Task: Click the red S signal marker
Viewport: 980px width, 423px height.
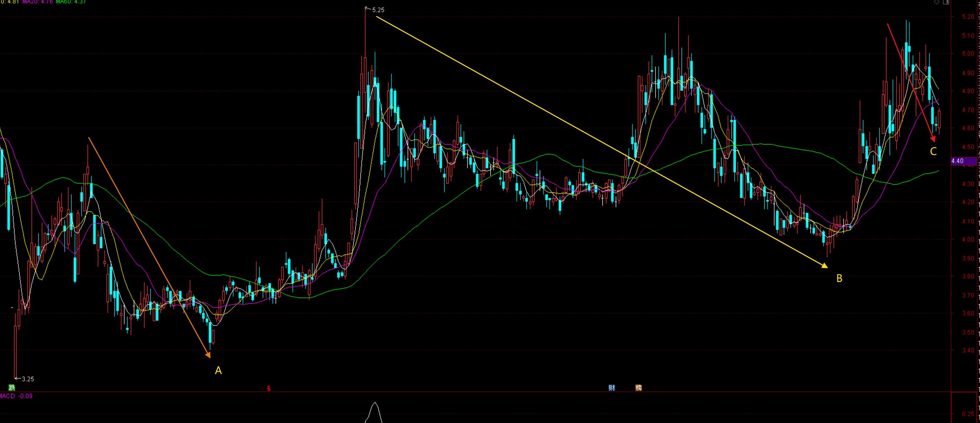Action: 269,388
